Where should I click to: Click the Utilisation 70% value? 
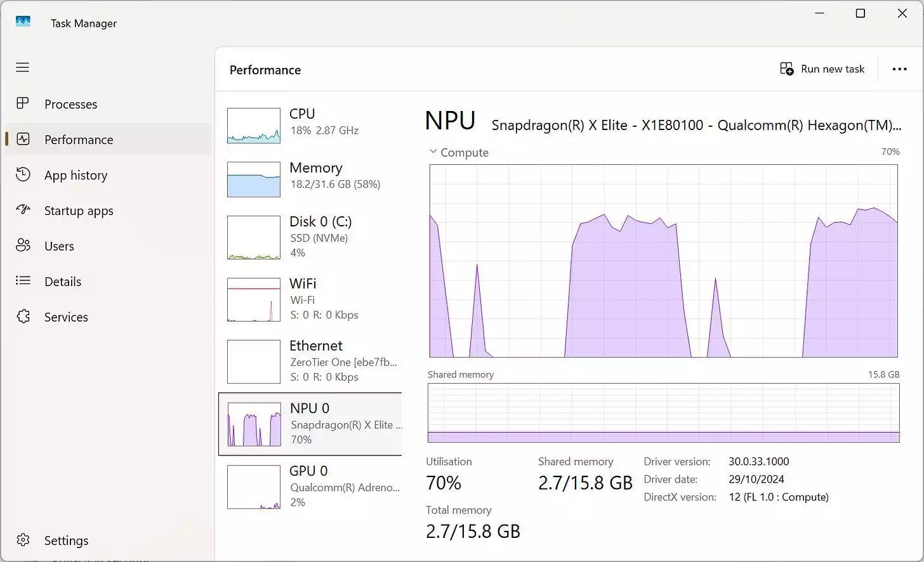point(444,483)
